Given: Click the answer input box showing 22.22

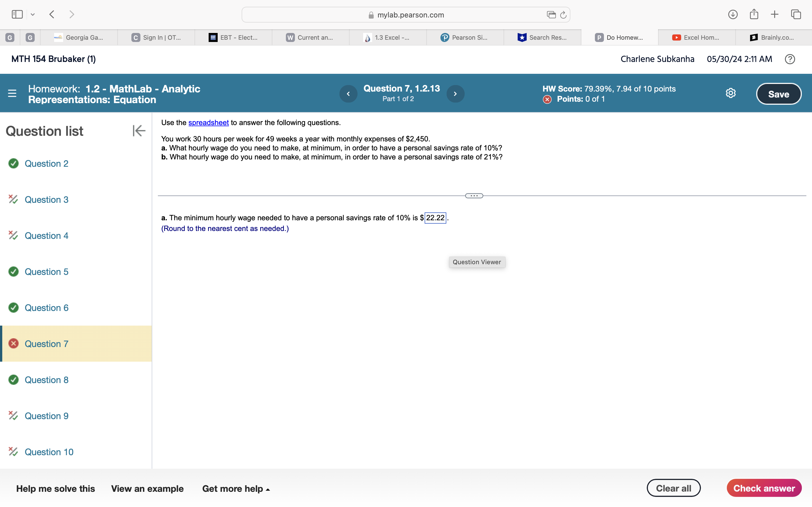Looking at the screenshot, I should coord(435,218).
